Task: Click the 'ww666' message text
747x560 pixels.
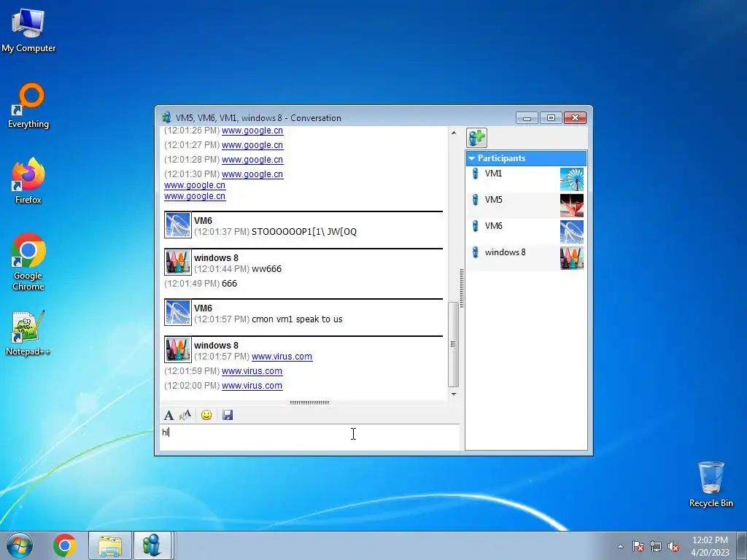Action: [x=266, y=269]
